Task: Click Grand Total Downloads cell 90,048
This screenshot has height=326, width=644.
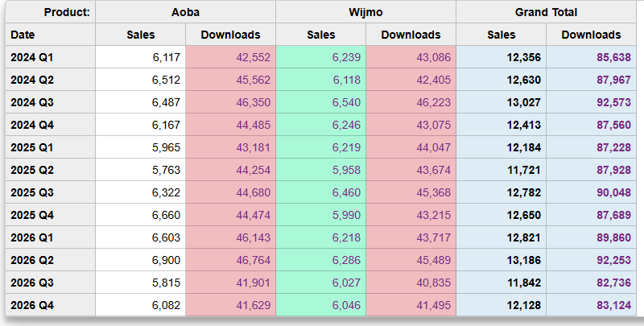Action: [x=592, y=192]
